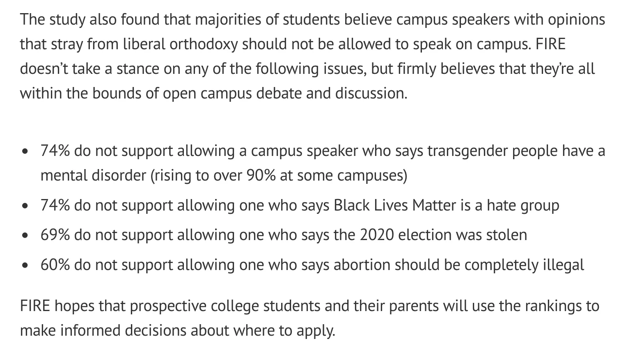Click the "69%" figure
Image resolution: width=637 pixels, height=364 pixels.
tap(55, 235)
